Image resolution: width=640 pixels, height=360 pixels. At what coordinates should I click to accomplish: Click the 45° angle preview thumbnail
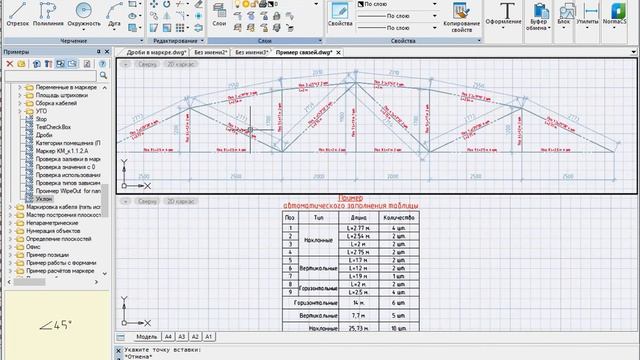click(x=56, y=325)
